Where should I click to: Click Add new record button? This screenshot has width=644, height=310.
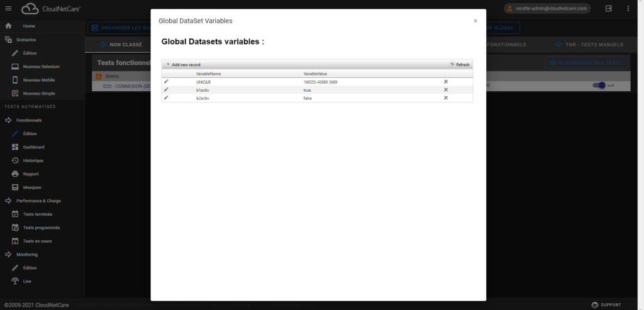pos(183,65)
